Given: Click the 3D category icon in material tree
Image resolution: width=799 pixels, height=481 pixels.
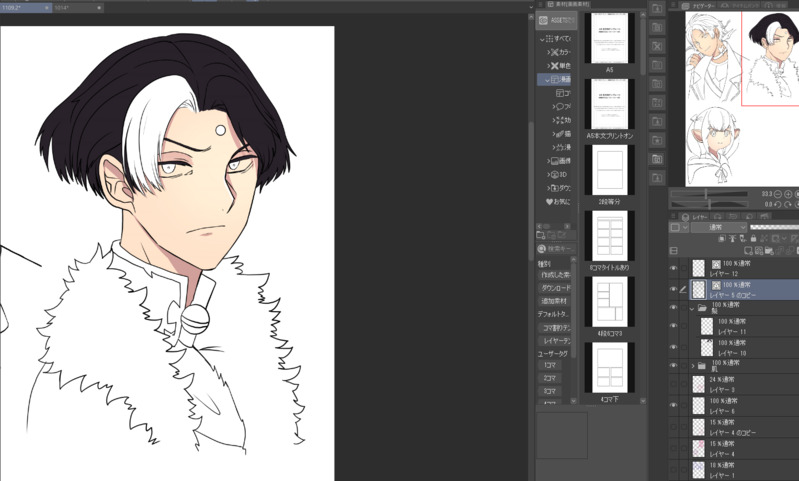Looking at the screenshot, I should pyautogui.click(x=555, y=174).
